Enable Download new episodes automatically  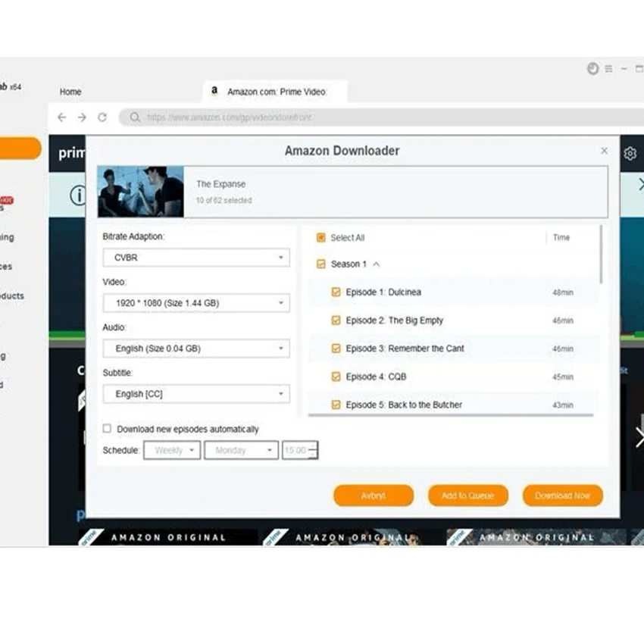107,429
